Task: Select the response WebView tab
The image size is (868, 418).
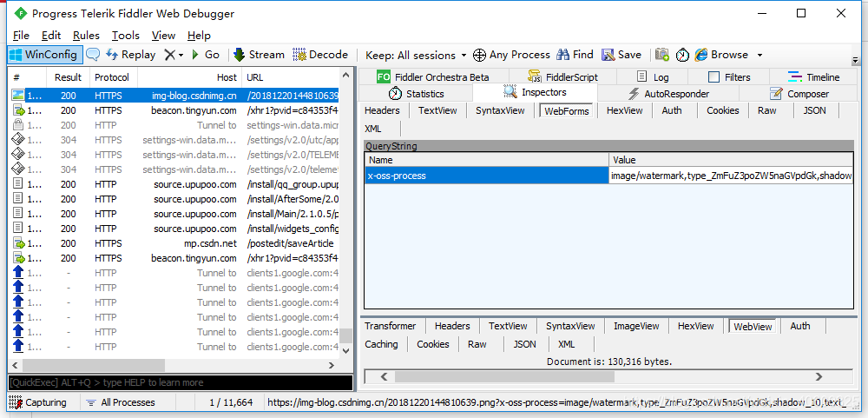Action: tap(753, 327)
